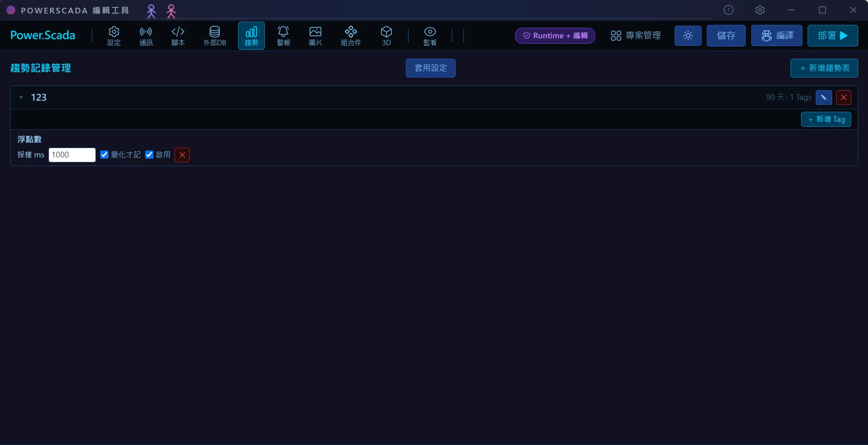Toggle the light theme sun button

click(x=688, y=35)
